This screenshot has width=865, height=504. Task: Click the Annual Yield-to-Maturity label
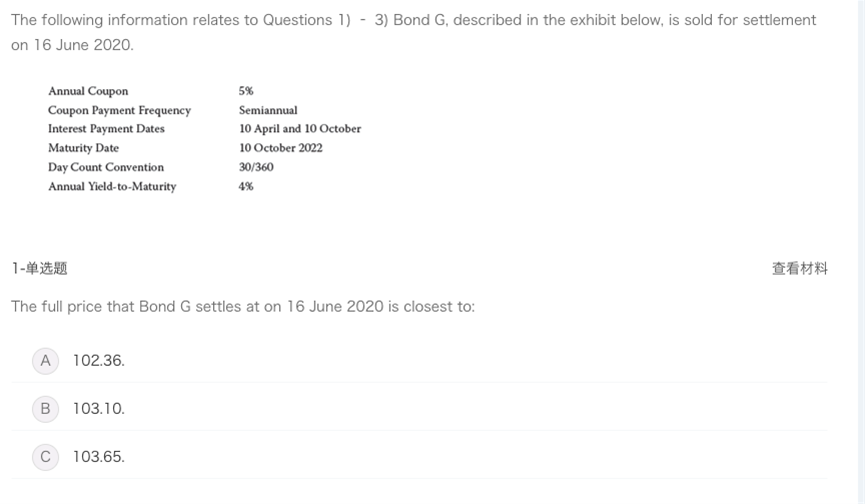pyautogui.click(x=112, y=186)
